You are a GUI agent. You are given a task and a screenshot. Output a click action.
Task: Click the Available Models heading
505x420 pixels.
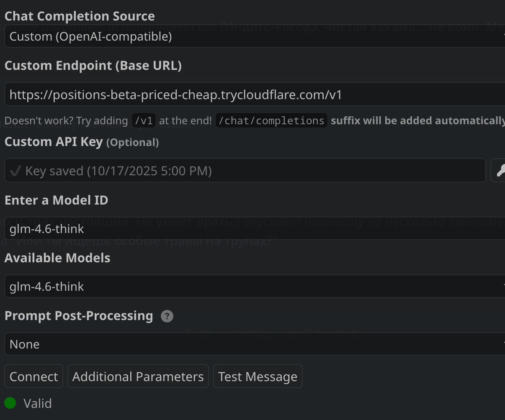(57, 258)
